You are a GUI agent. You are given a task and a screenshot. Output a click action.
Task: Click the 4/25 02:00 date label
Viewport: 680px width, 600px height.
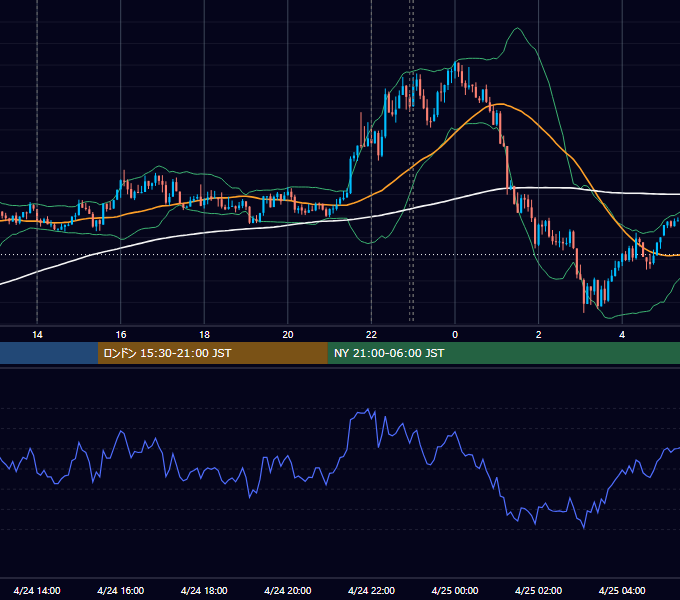(x=538, y=590)
